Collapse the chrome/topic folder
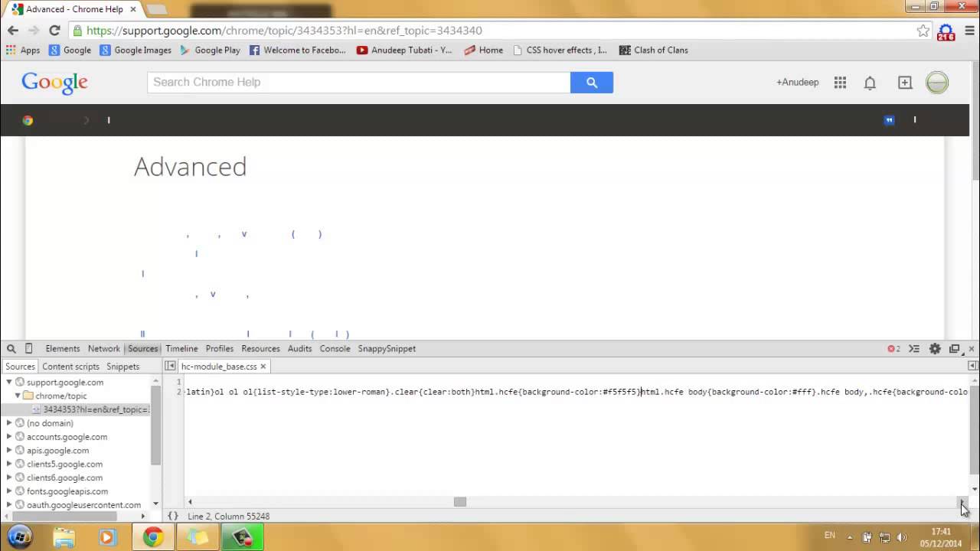 point(18,396)
